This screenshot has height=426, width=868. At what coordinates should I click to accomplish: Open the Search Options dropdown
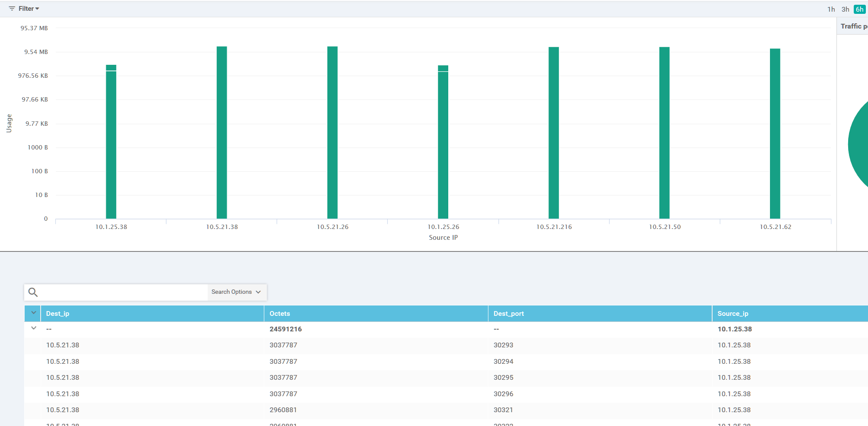click(236, 292)
